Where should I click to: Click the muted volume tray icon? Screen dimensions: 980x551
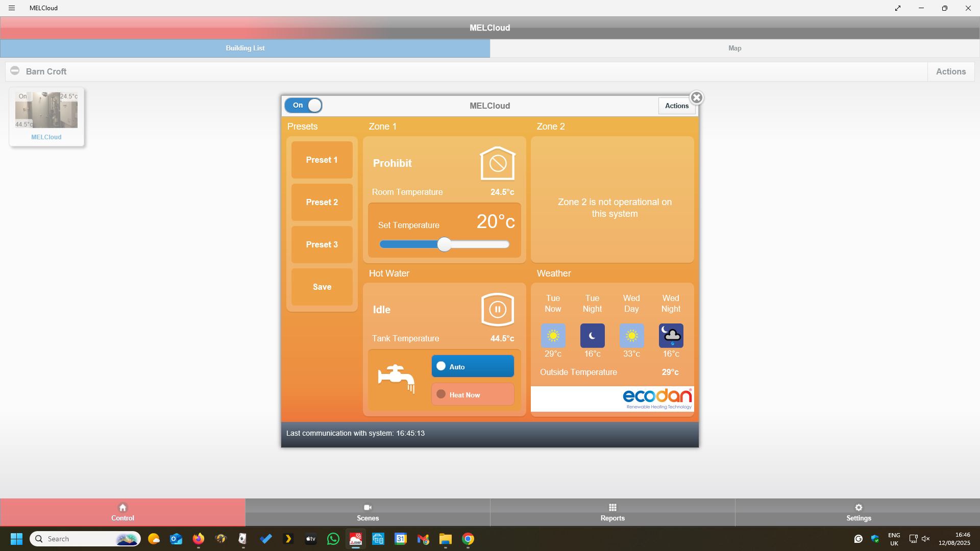point(926,539)
